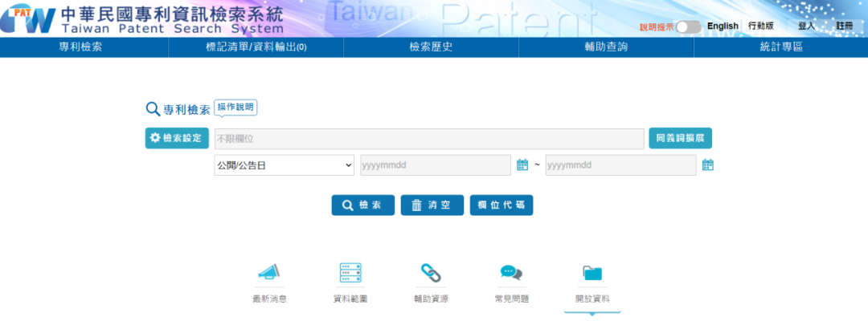Switch language to English
Viewport: 868px width, 321px height.
click(723, 26)
